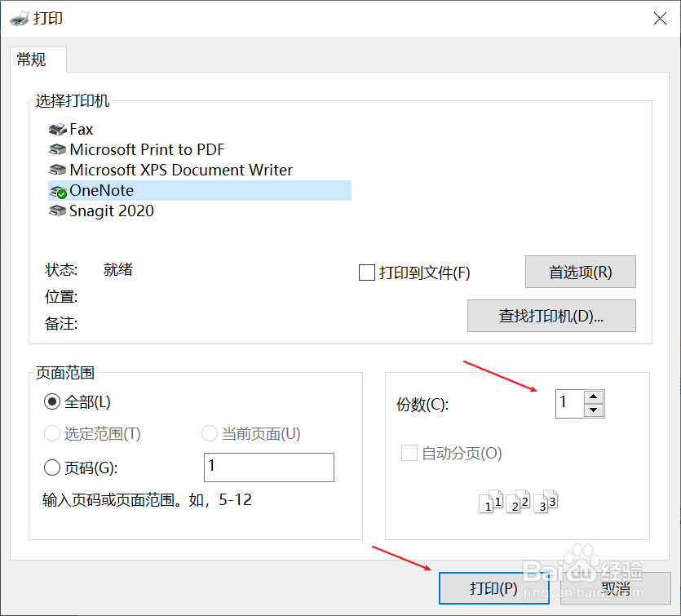Image resolution: width=681 pixels, height=616 pixels.
Task: Enable the 打印到文件(F) checkbox
Action: pyautogui.click(x=367, y=273)
